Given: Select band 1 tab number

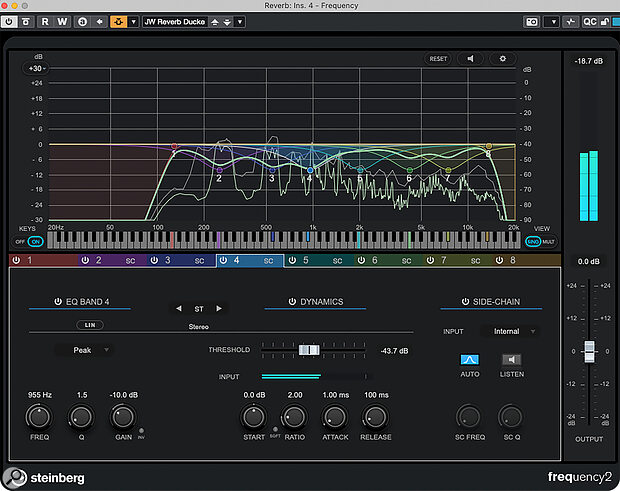Looking at the screenshot, I should tap(30, 260).
